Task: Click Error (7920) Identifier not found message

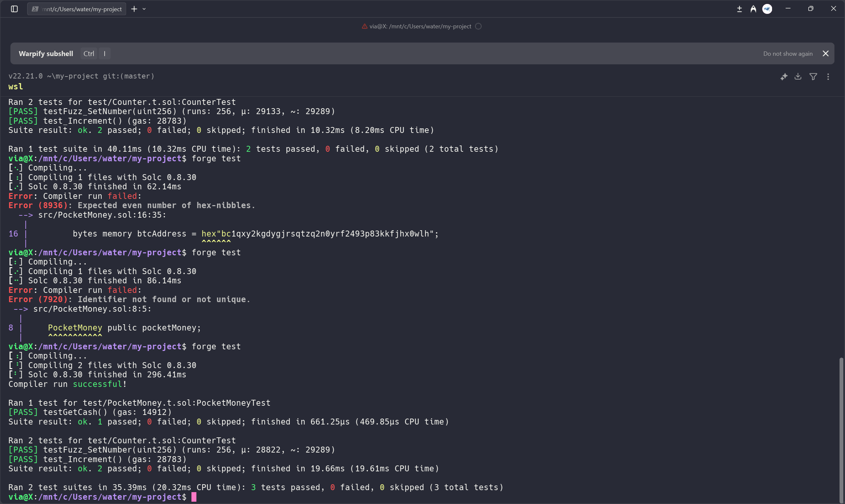Action: pos(129,299)
